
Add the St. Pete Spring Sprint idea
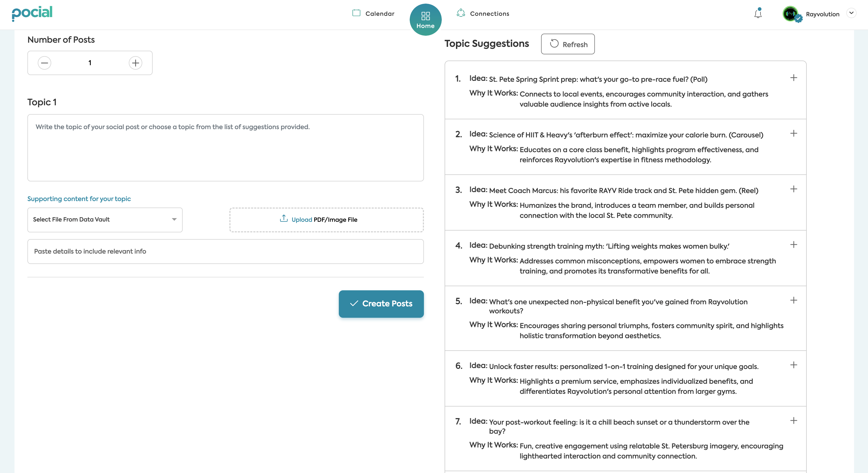tap(794, 78)
